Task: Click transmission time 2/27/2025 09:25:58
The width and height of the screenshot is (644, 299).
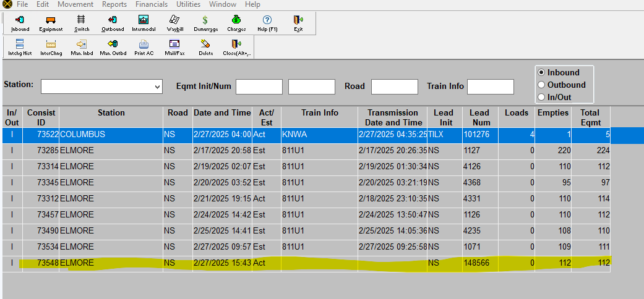Action: point(393,247)
